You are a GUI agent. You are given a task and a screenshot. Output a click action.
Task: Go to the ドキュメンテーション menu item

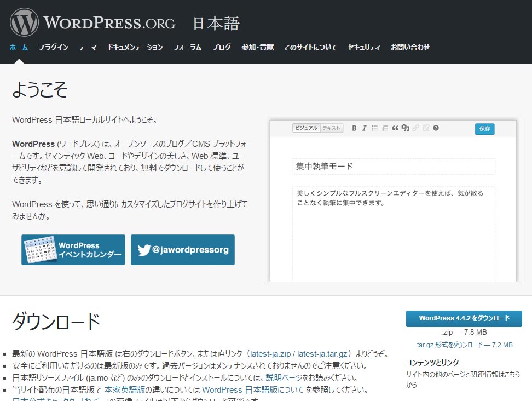point(135,48)
